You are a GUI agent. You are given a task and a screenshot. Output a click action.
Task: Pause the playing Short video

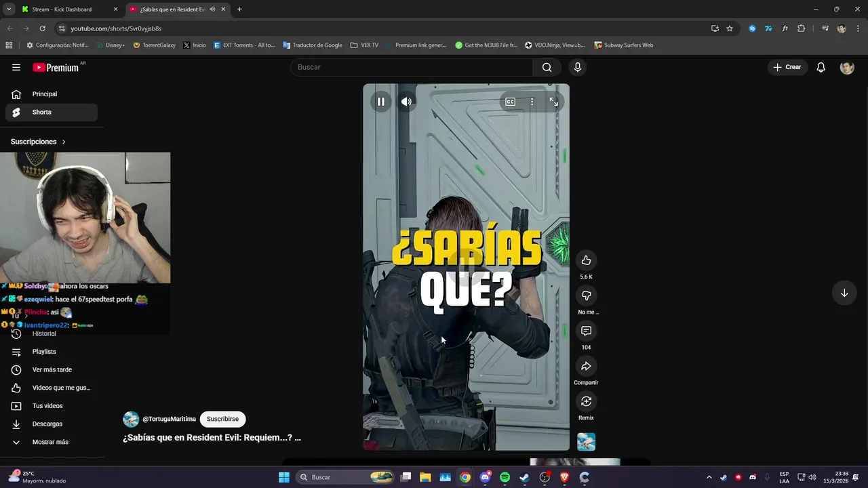(x=381, y=102)
